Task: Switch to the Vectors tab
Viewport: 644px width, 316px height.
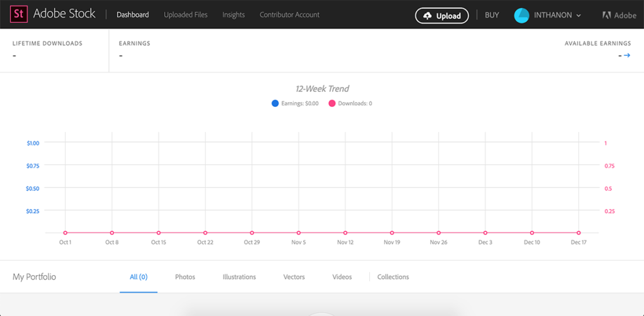Action: (x=294, y=277)
